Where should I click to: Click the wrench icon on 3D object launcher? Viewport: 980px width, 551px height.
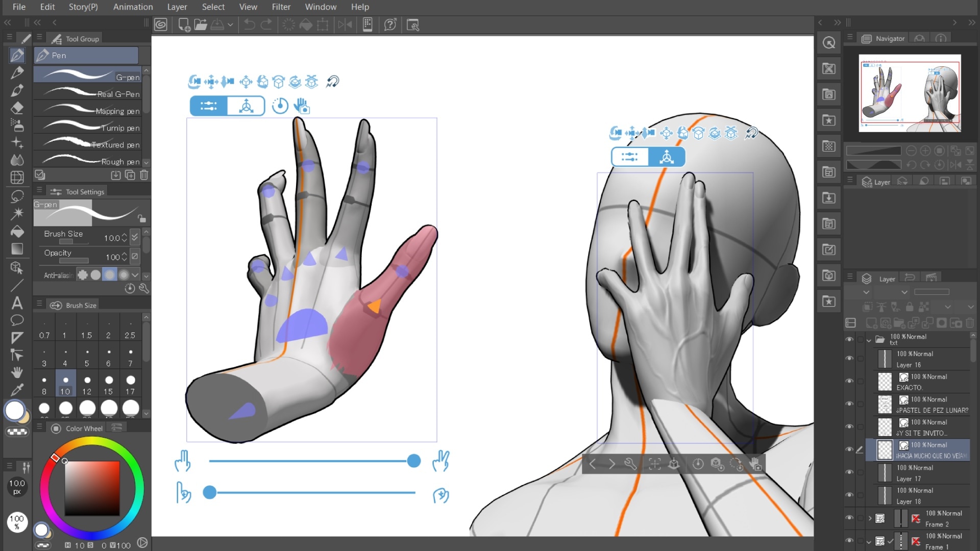coord(630,464)
